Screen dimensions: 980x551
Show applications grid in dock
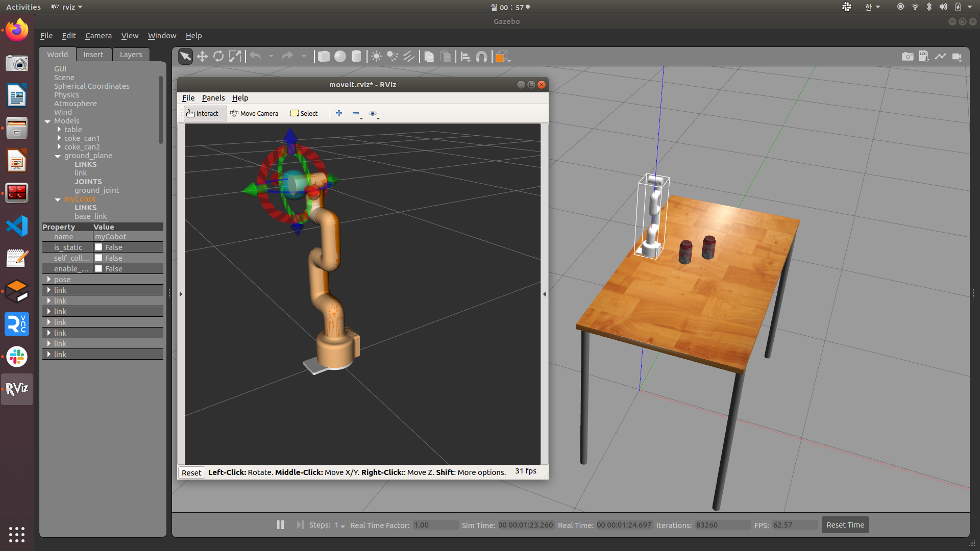pos(17,534)
